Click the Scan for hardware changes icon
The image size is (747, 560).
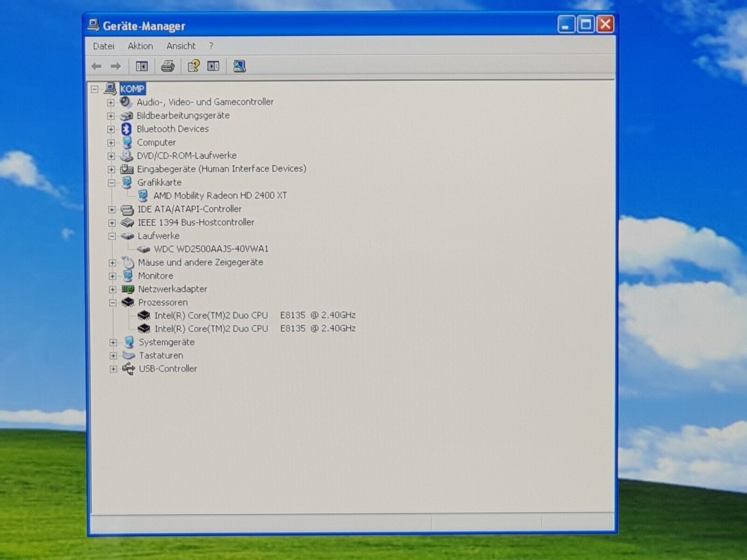pyautogui.click(x=240, y=66)
